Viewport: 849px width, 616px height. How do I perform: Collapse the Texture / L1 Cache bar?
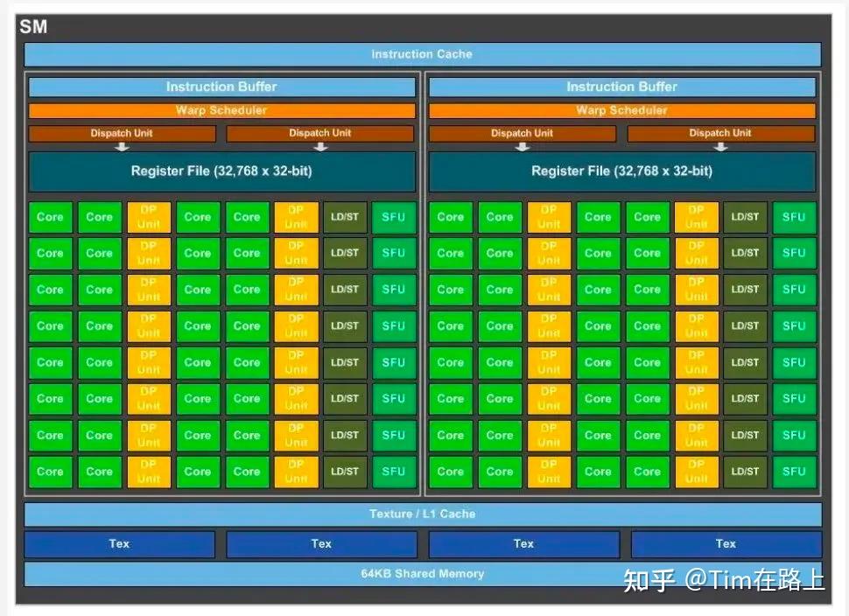coord(423,514)
